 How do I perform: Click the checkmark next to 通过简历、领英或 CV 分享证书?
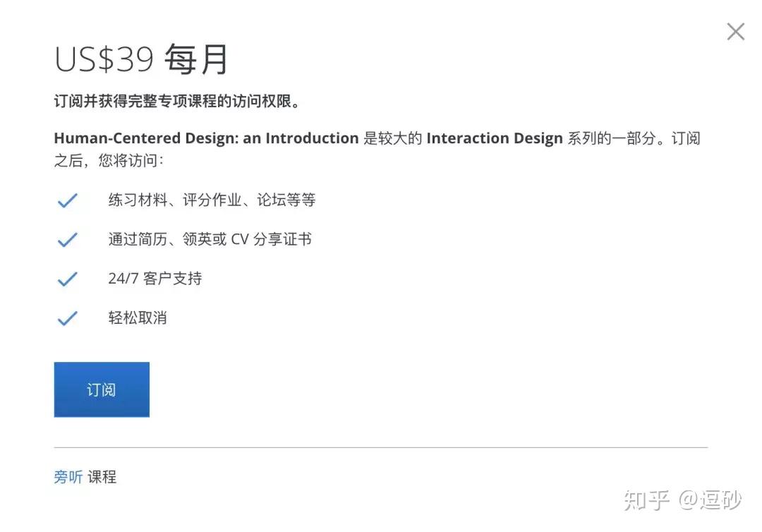(x=67, y=239)
